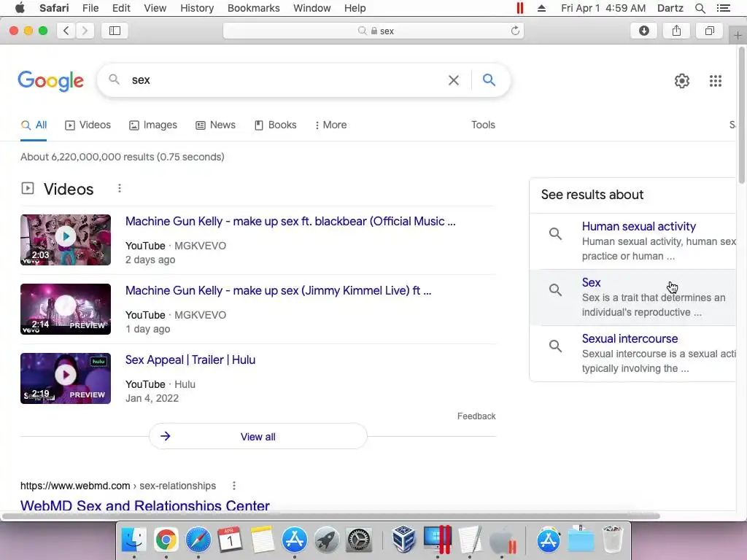
Task: Reload the page with the refresh icon
Action: (515, 31)
